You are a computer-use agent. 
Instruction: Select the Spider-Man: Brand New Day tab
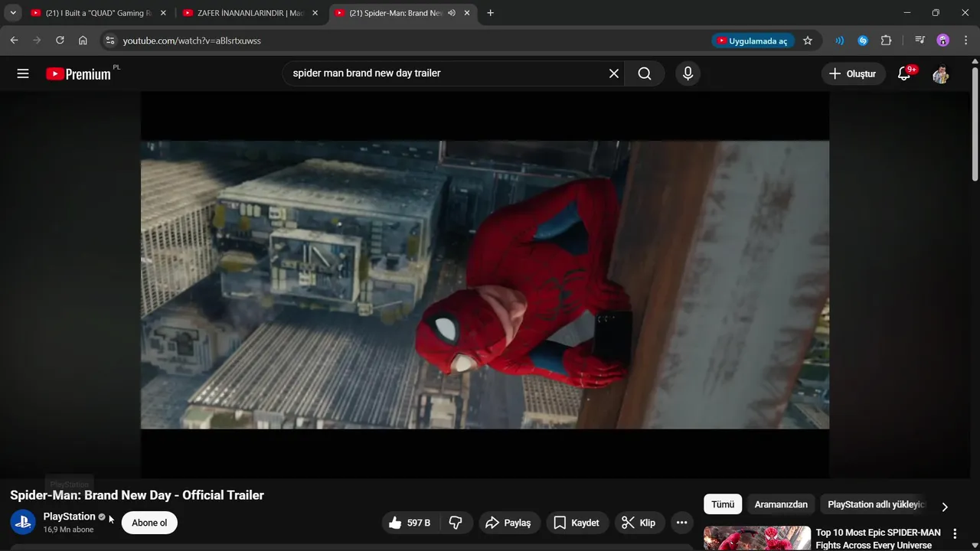point(403,13)
